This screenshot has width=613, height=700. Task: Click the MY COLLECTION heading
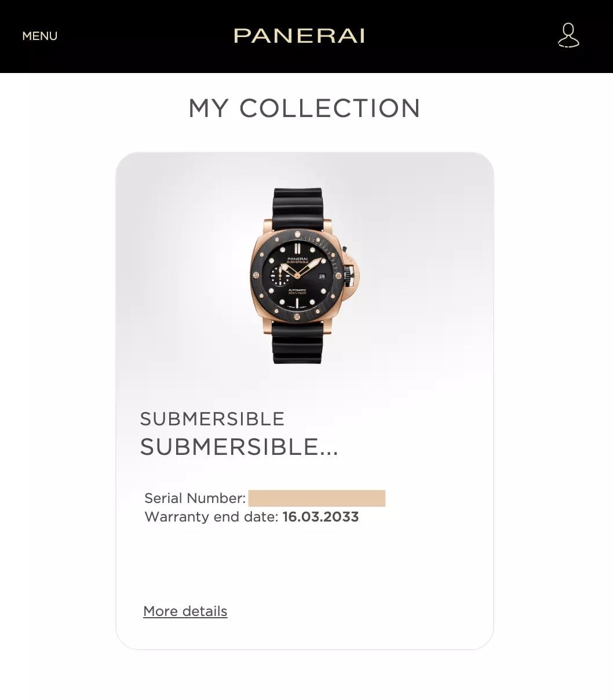coord(305,108)
